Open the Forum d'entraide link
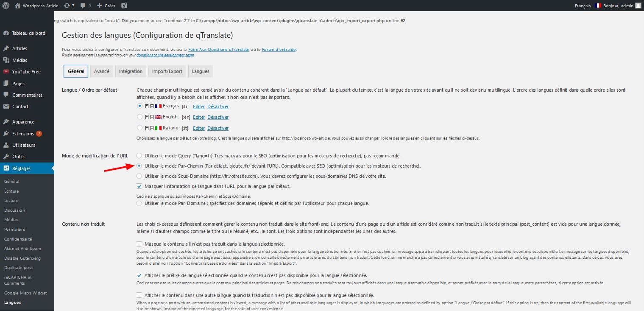 (x=279, y=50)
